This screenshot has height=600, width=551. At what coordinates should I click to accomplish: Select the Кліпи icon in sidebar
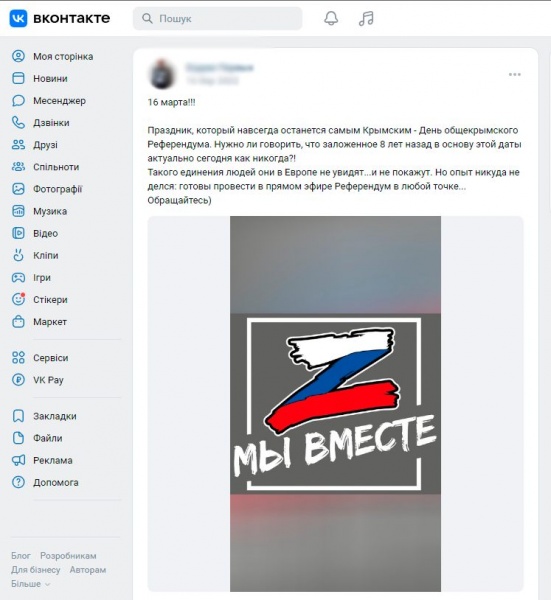18,255
